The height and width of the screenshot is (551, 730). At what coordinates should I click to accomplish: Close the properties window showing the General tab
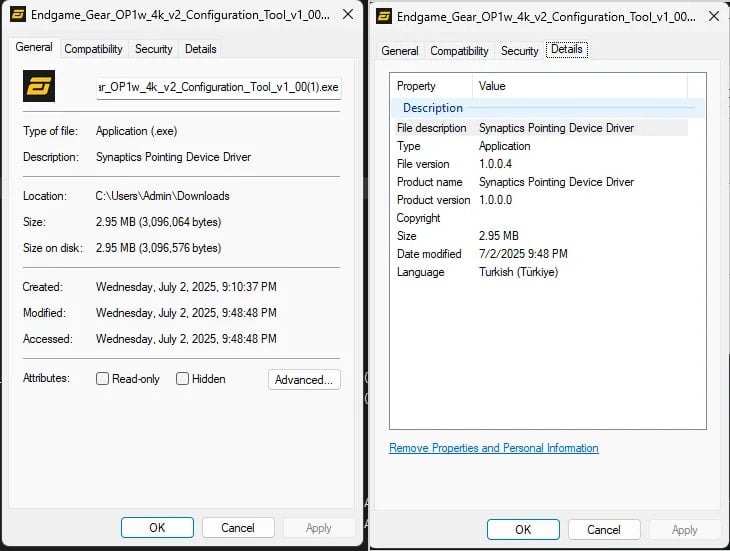[x=346, y=15]
